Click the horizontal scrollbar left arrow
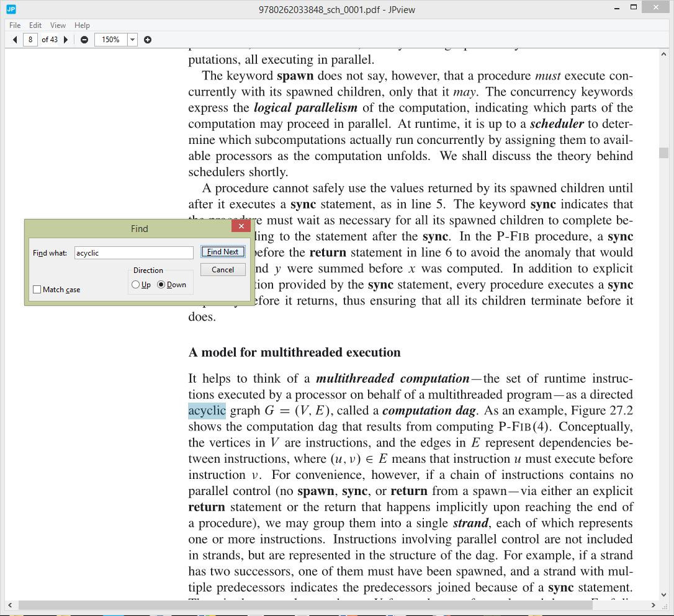The height and width of the screenshot is (616, 674). 10,605
